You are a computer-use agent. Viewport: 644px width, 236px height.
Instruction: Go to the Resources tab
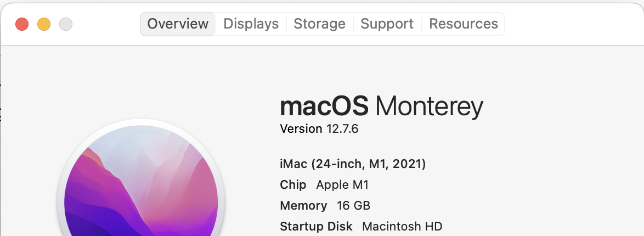click(463, 24)
